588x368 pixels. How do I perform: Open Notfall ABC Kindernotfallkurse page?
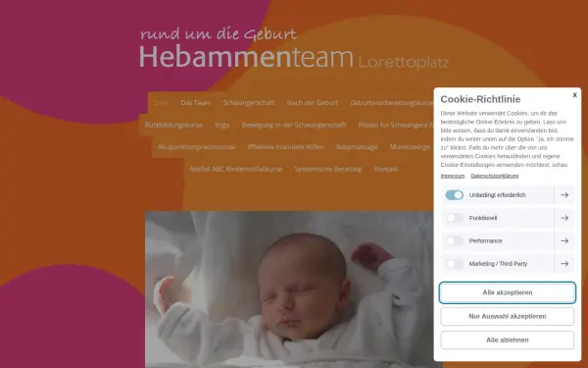pos(236,169)
